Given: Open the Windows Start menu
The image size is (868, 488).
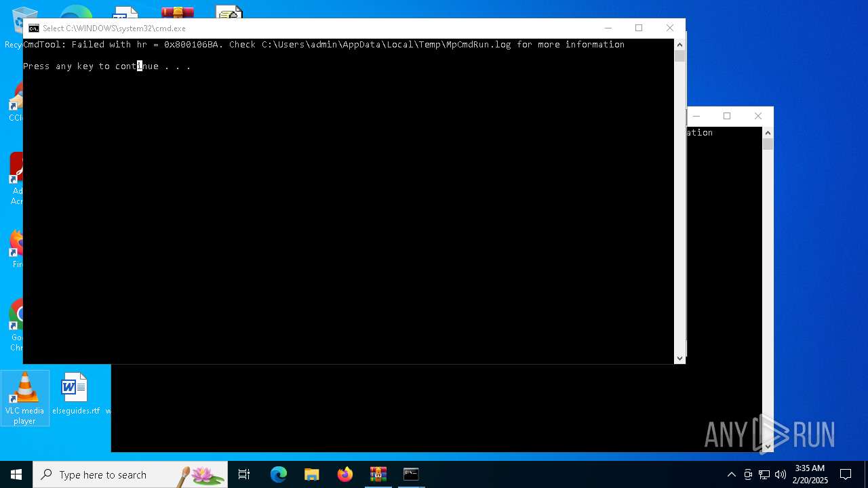Looking at the screenshot, I should 16,474.
